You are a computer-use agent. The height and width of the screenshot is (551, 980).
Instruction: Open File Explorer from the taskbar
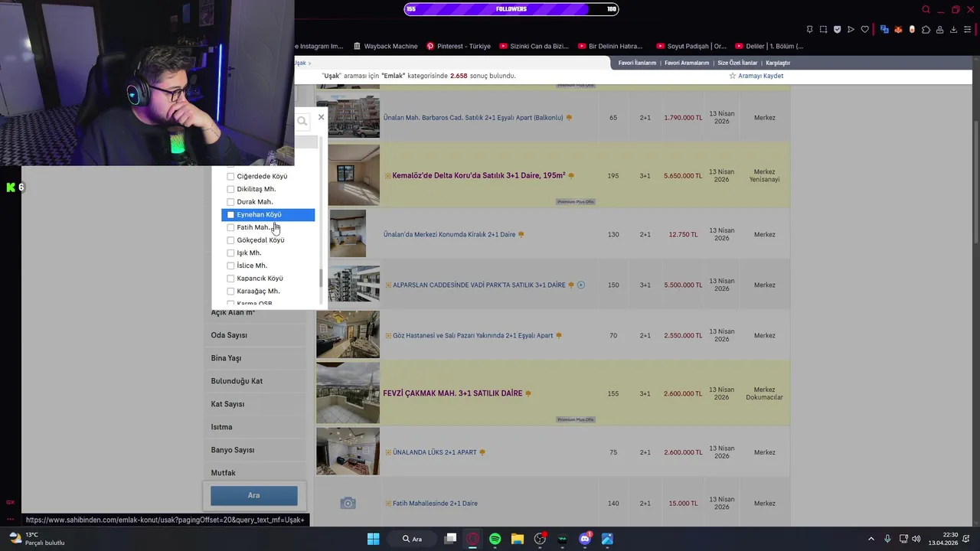[518, 539]
